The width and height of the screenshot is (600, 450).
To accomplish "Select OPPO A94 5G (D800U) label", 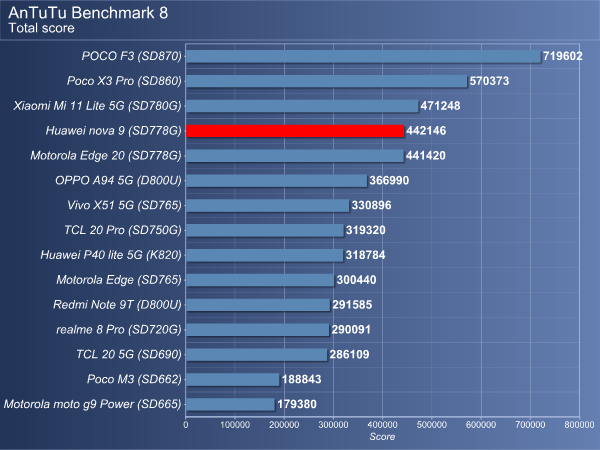I will click(118, 181).
